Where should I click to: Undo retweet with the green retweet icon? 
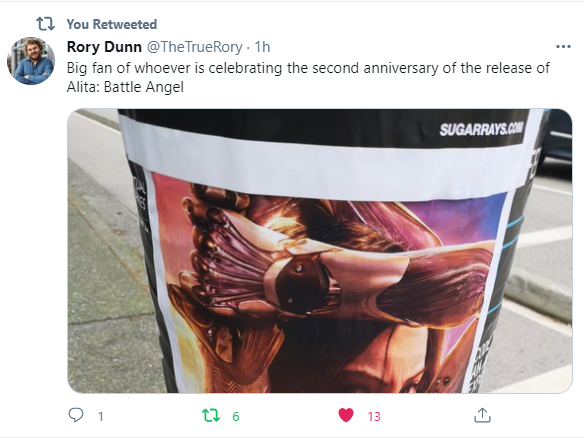coord(211,415)
